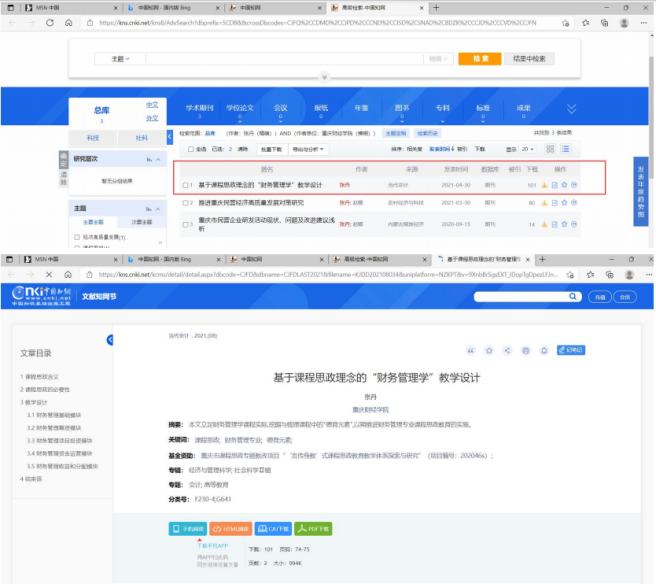
Task: Click the top search keyword input field
Action: point(300,59)
